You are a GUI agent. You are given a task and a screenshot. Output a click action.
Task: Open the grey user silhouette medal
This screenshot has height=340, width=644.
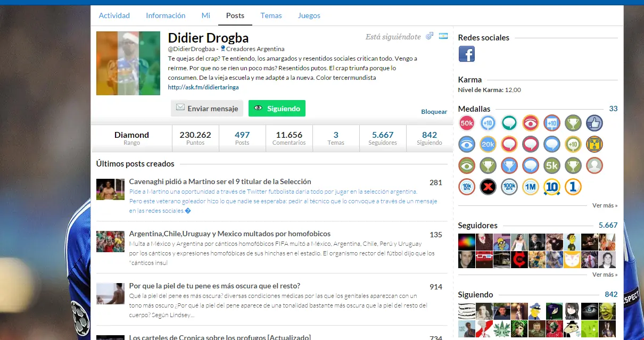pyautogui.click(x=595, y=165)
